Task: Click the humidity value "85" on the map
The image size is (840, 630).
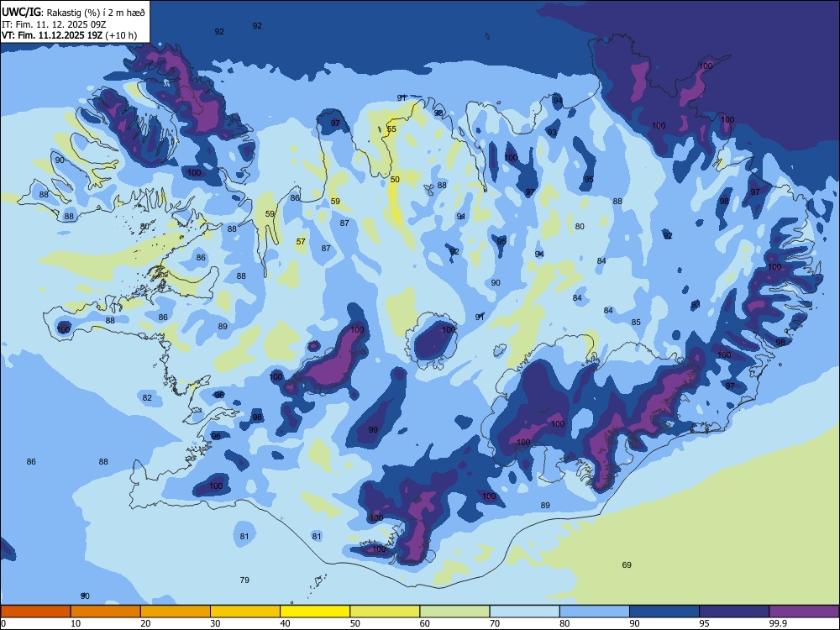Action: tap(636, 322)
